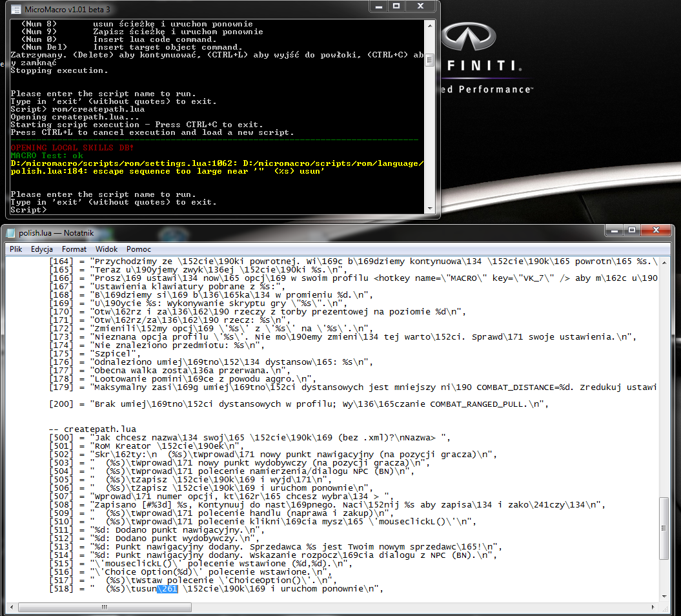
Task: Open the Format menu in Notatnik
Action: click(74, 249)
